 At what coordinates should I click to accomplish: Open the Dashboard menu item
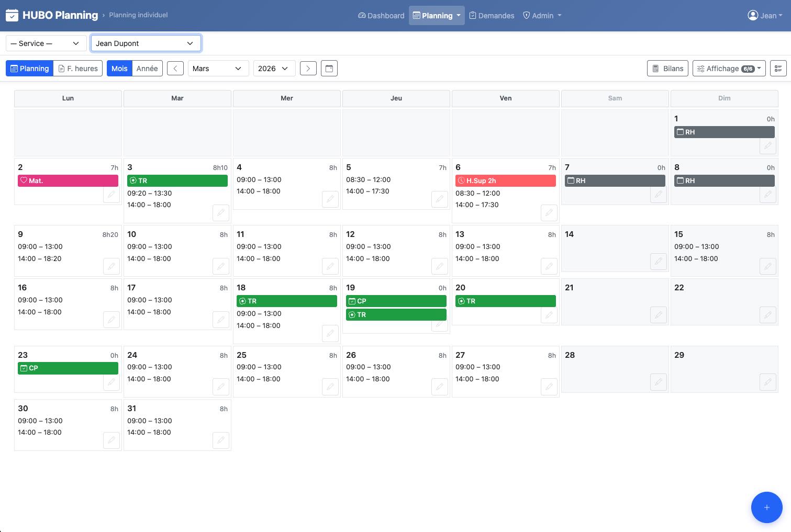(381, 16)
